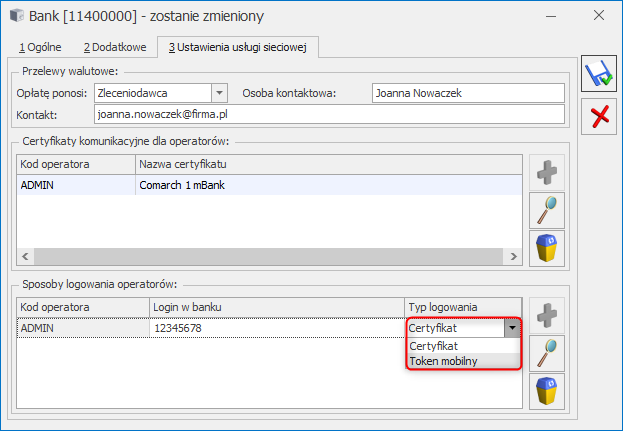Select the ADMIN Comarch 1 mBank row
The image size is (623, 431).
tap(270, 185)
